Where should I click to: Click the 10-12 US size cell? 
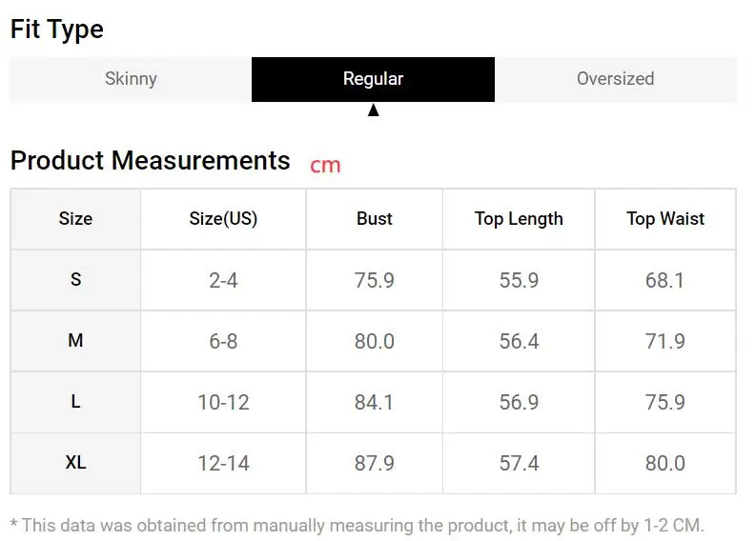[223, 402]
